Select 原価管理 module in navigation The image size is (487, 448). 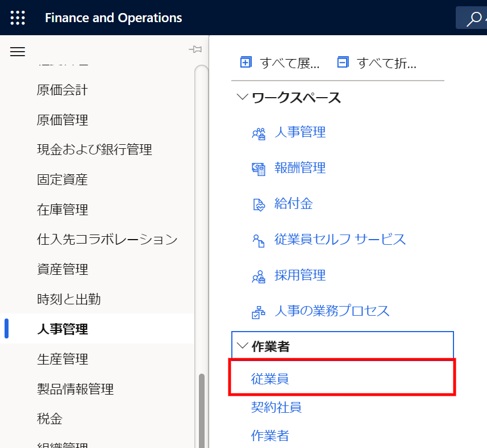[63, 120]
